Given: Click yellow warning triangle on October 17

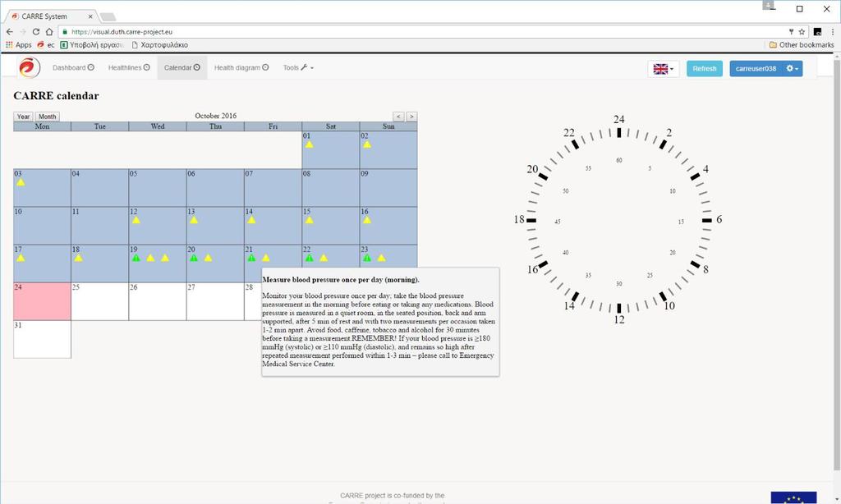Looking at the screenshot, I should point(21,258).
